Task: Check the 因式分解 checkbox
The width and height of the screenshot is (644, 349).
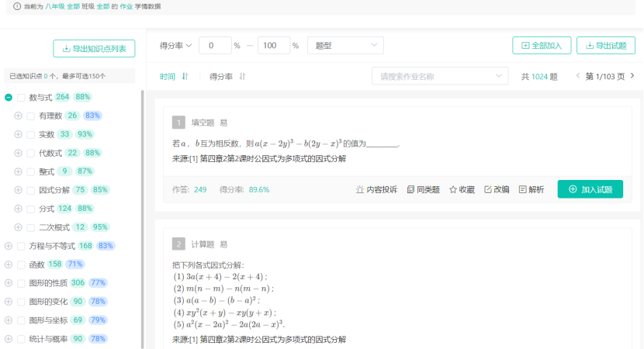Action: (31, 191)
